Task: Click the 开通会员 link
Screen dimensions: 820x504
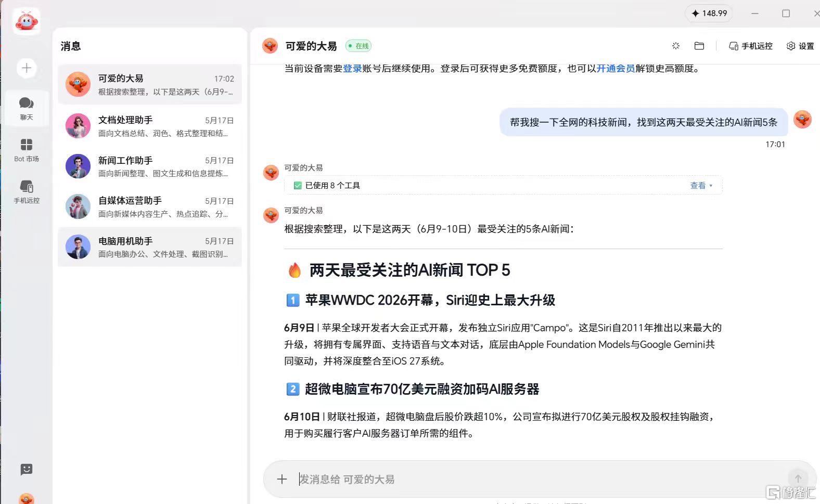Action: click(616, 68)
